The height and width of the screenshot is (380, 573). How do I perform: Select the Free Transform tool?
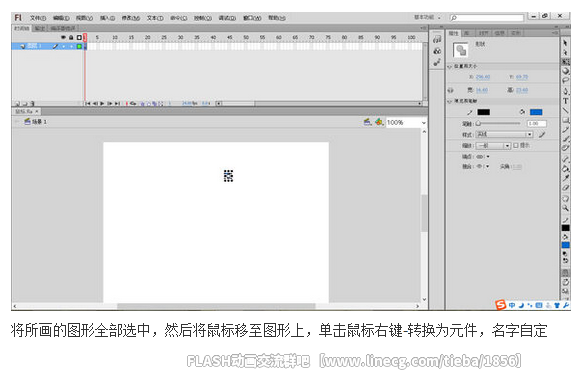point(565,61)
